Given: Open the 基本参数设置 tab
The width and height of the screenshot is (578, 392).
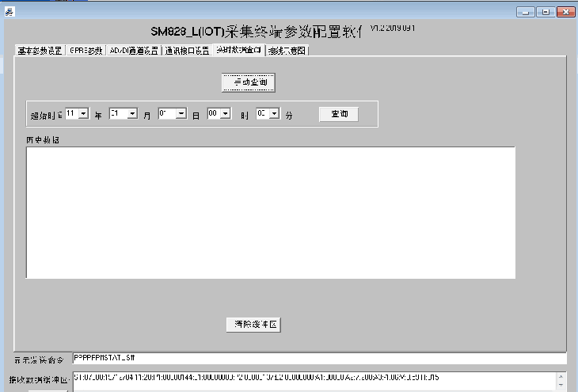Looking at the screenshot, I should 40,51.
